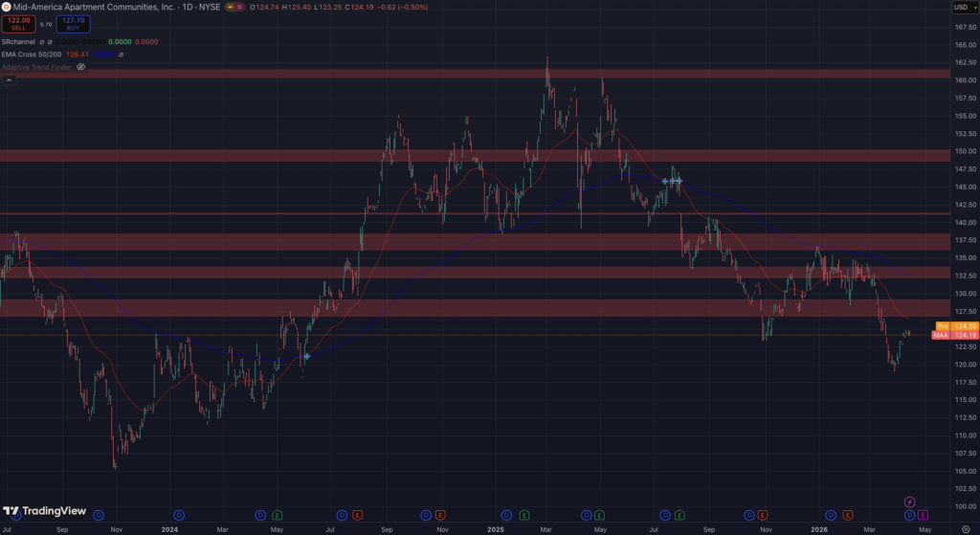Select the resistance zone at the 150.00 level
Viewport: 980px width, 535px height.
click(475, 156)
